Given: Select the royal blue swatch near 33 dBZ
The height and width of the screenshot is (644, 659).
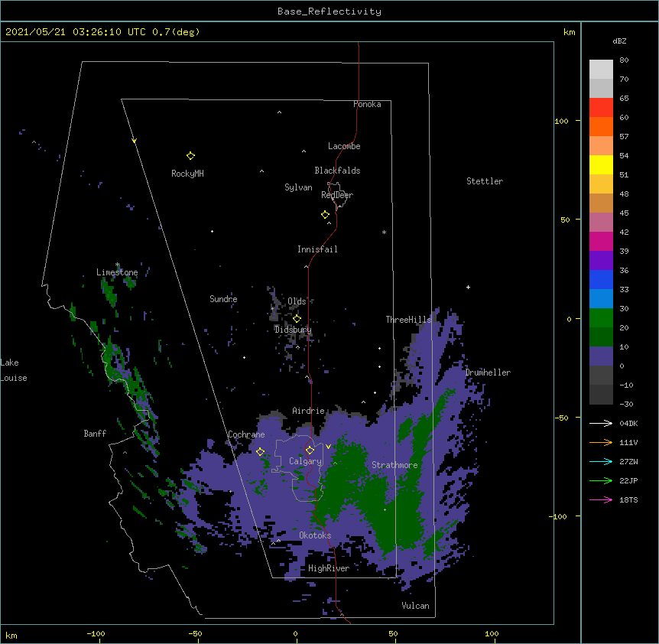Looking at the screenshot, I should click(x=601, y=279).
